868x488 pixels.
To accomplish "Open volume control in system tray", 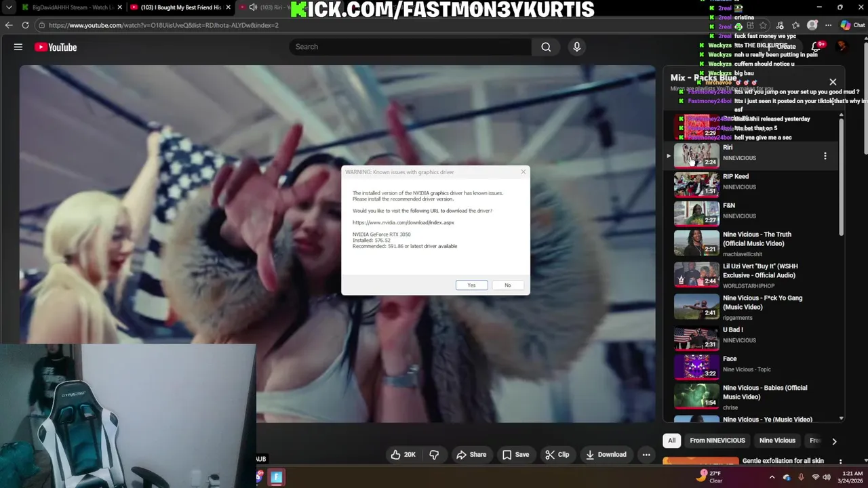I will click(x=827, y=477).
